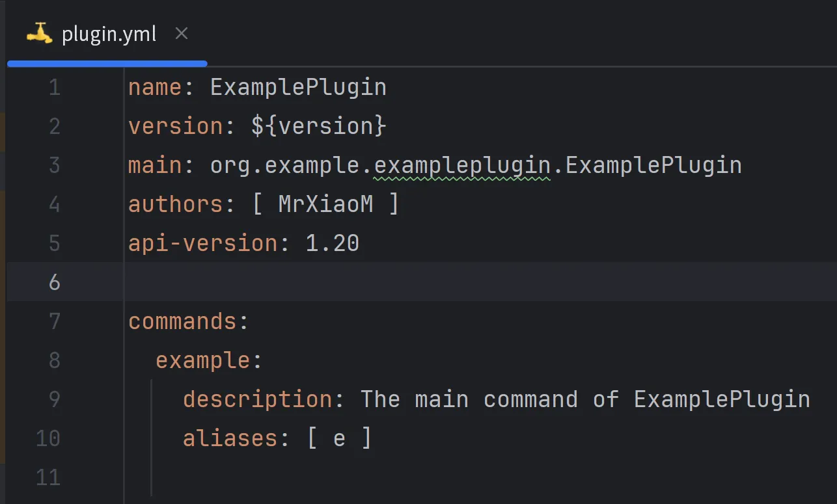The width and height of the screenshot is (837, 504).
Task: Click the plugin.yml file icon in tab
Action: click(x=39, y=33)
